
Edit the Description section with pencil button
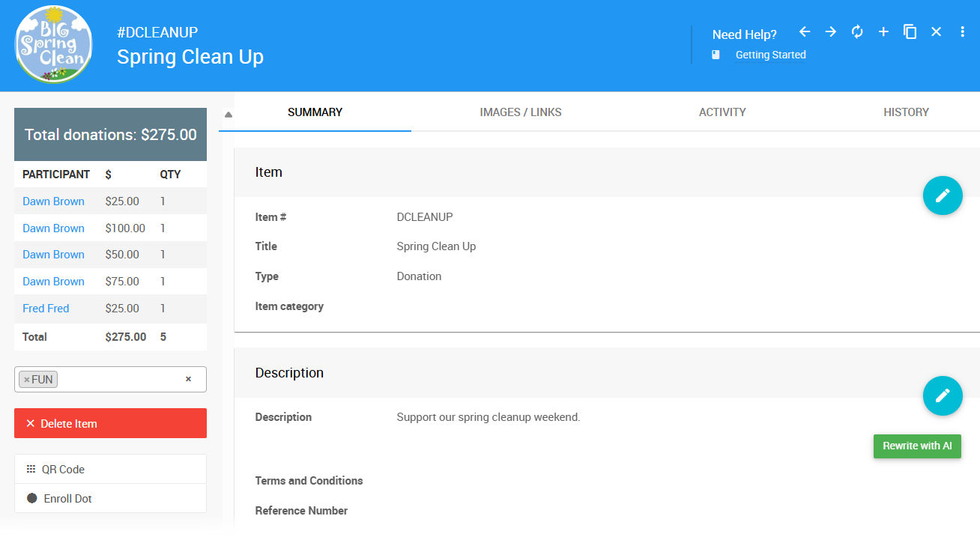942,395
